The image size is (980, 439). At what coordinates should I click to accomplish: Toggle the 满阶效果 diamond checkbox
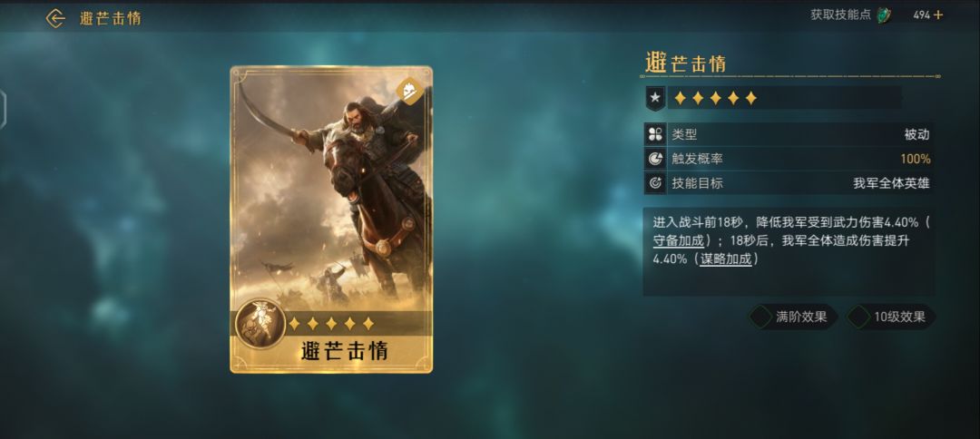(x=761, y=317)
